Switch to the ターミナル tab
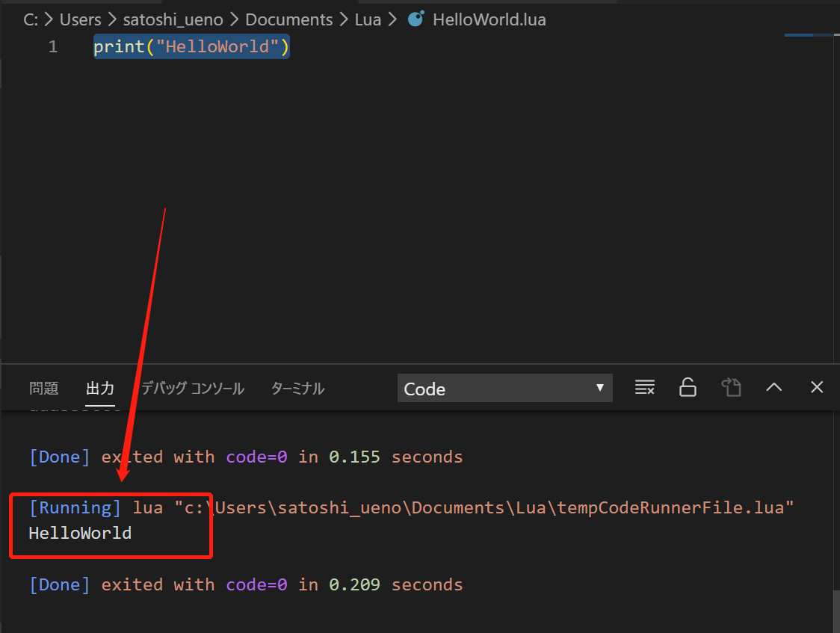 (x=297, y=388)
